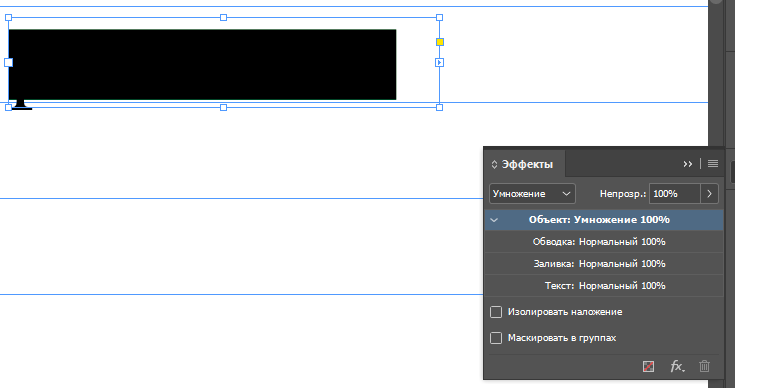Open the fx add effect menu
Screen dimensions: 768x388
click(x=677, y=366)
